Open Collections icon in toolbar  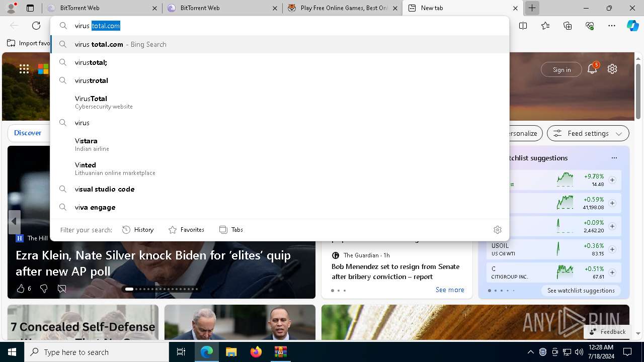click(568, 26)
